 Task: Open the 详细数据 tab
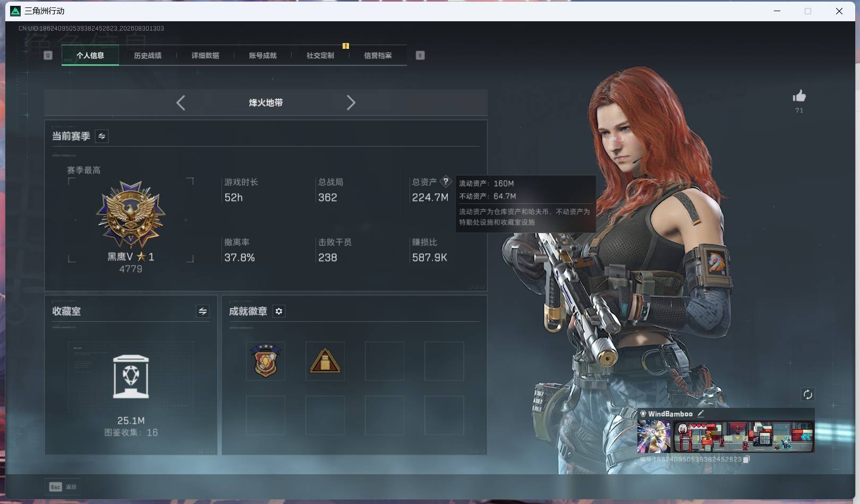[x=205, y=55]
